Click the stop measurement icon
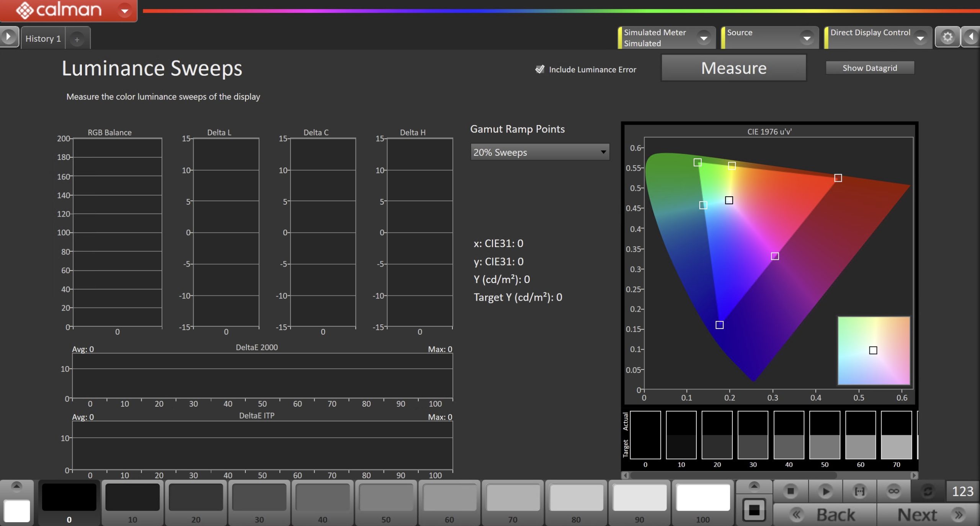 pyautogui.click(x=791, y=491)
